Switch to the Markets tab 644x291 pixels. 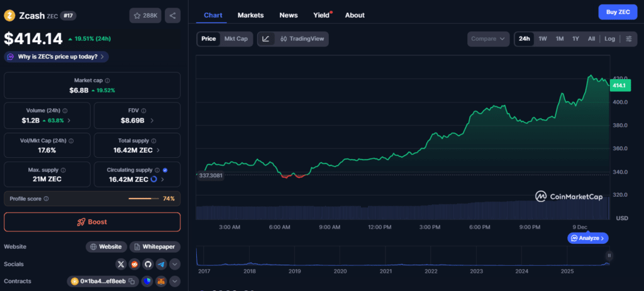coord(250,15)
